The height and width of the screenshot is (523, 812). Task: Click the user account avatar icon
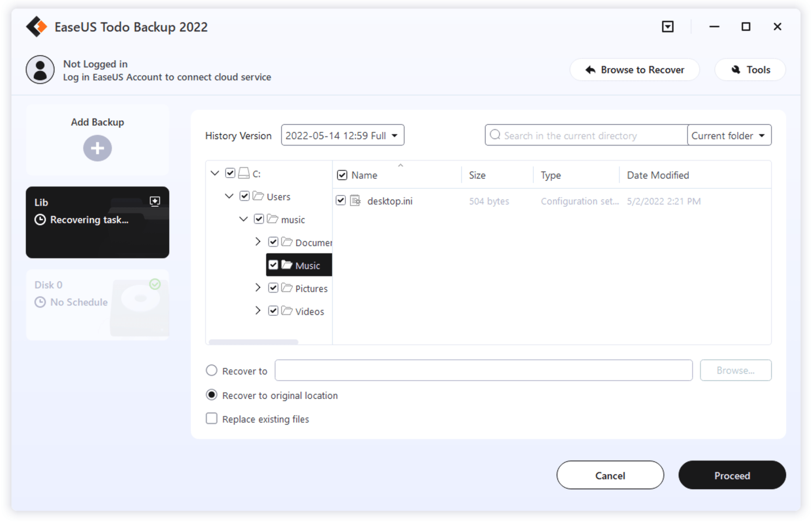pyautogui.click(x=40, y=70)
